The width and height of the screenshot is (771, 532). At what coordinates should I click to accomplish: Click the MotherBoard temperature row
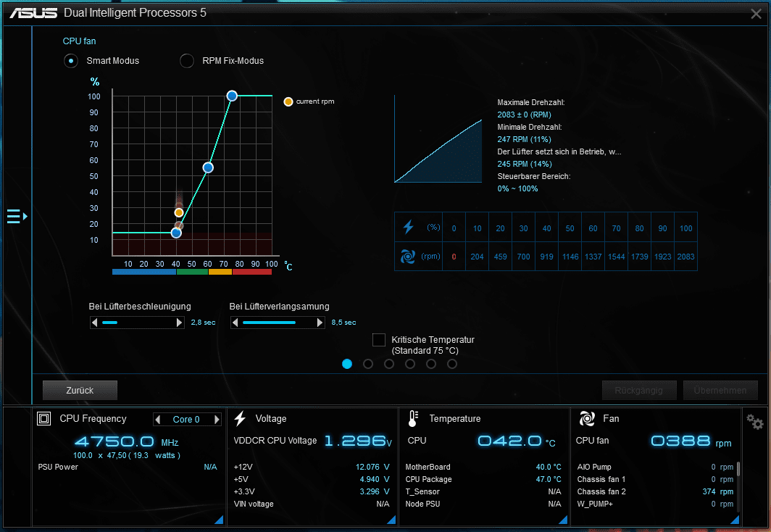click(483, 467)
